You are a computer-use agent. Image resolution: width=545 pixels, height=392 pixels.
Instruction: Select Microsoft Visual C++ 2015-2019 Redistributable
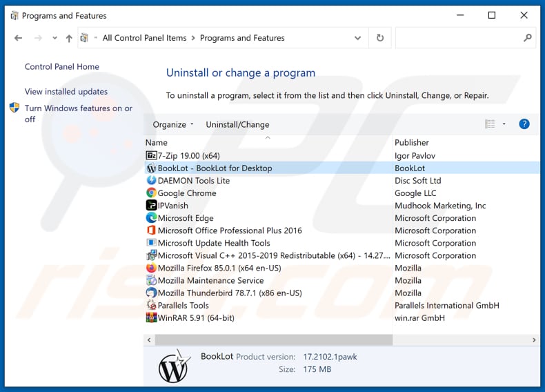tap(342, 255)
